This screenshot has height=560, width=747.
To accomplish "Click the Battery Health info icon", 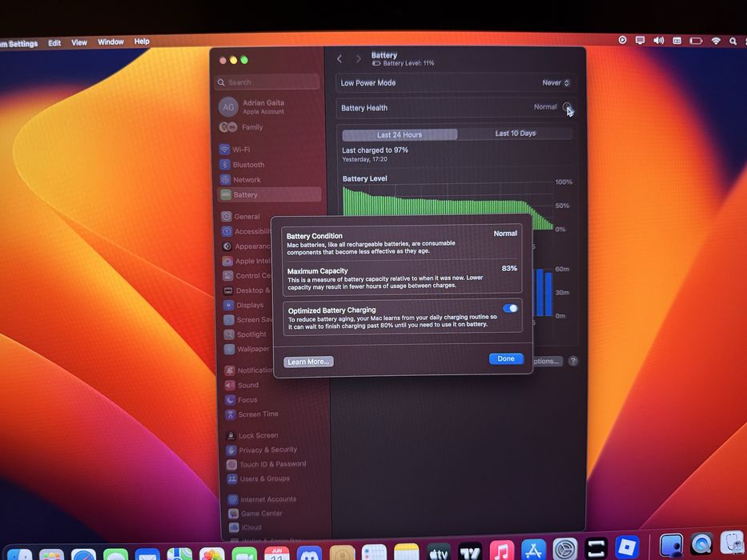I will [x=566, y=106].
